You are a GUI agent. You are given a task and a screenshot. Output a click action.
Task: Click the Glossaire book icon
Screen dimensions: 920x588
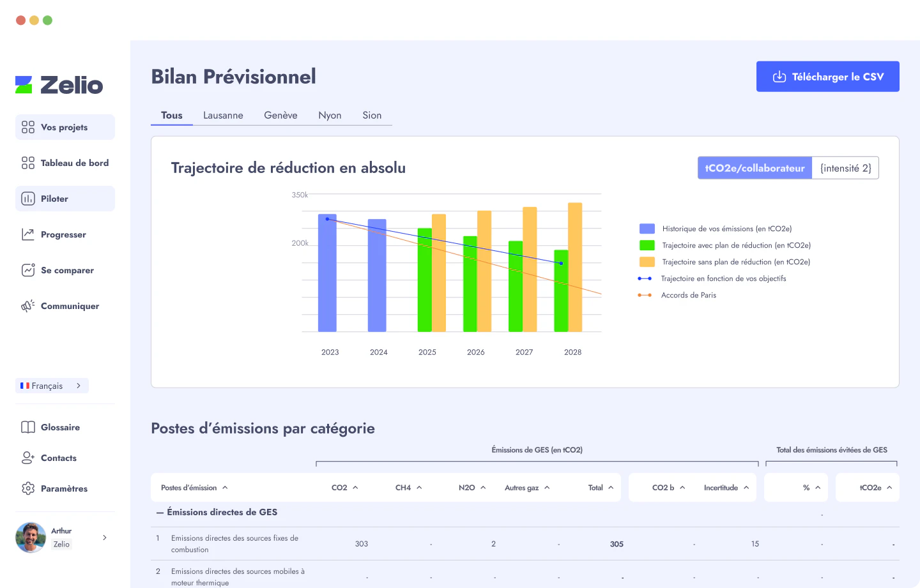click(x=27, y=427)
